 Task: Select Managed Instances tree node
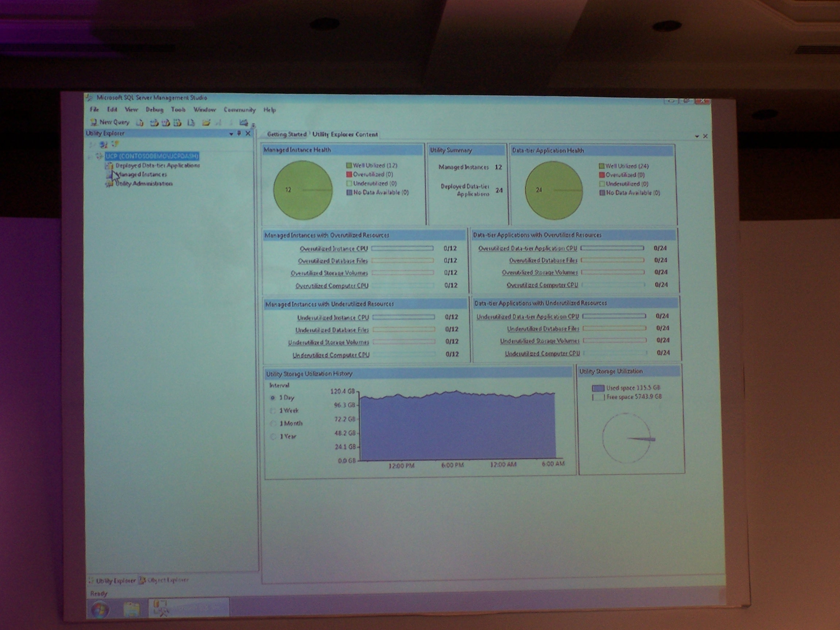(141, 174)
